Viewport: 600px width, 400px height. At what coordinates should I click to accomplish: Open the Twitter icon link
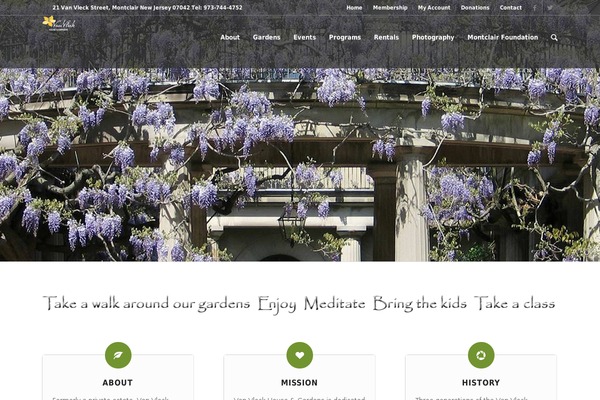[x=550, y=8]
